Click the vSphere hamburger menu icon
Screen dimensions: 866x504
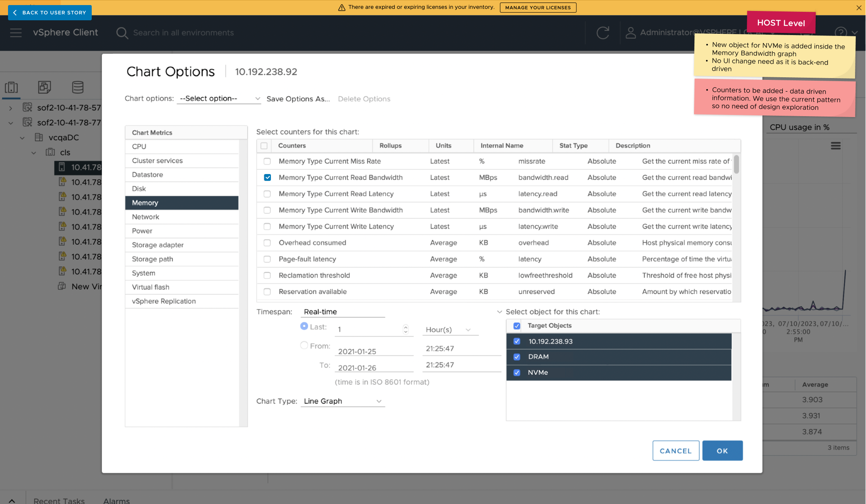coord(16,33)
